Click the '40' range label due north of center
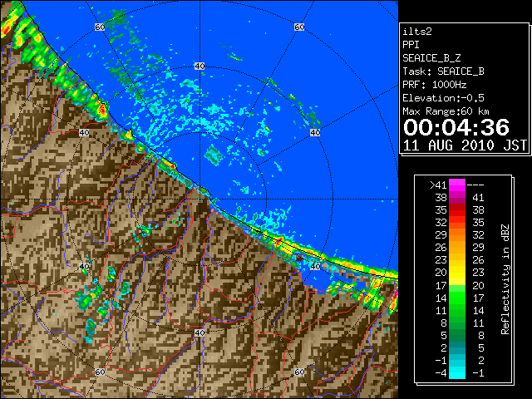 pyautogui.click(x=199, y=66)
